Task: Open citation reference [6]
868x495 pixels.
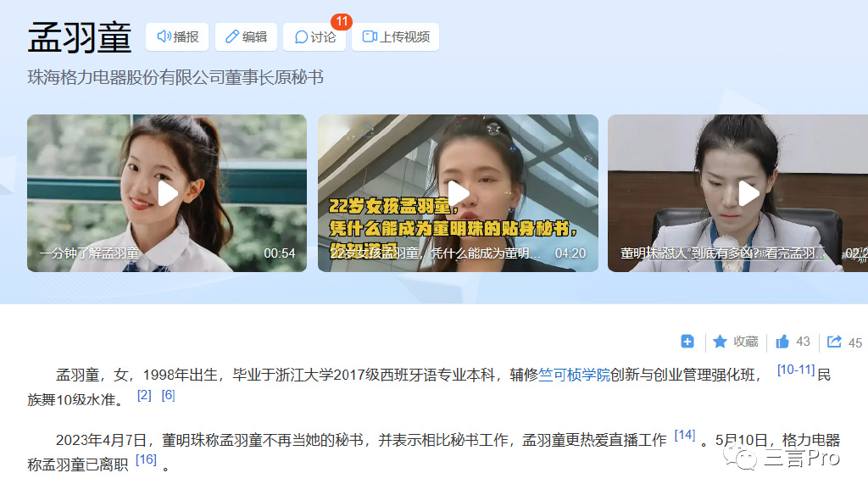Action: point(169,395)
